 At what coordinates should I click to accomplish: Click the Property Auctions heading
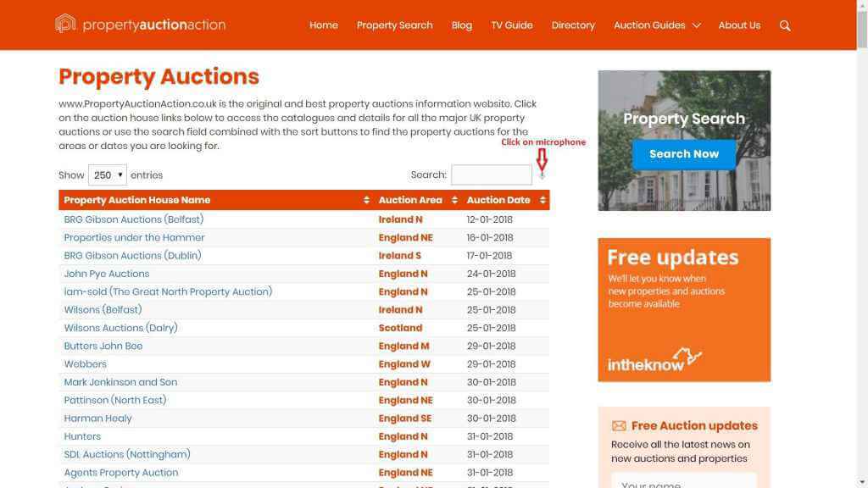159,77
